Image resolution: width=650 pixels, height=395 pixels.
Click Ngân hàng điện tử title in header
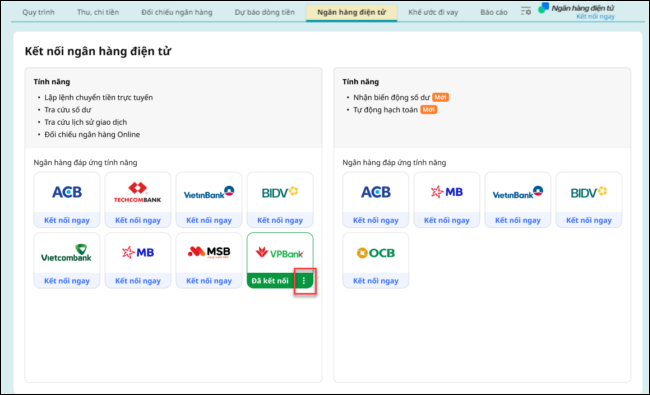coord(583,8)
